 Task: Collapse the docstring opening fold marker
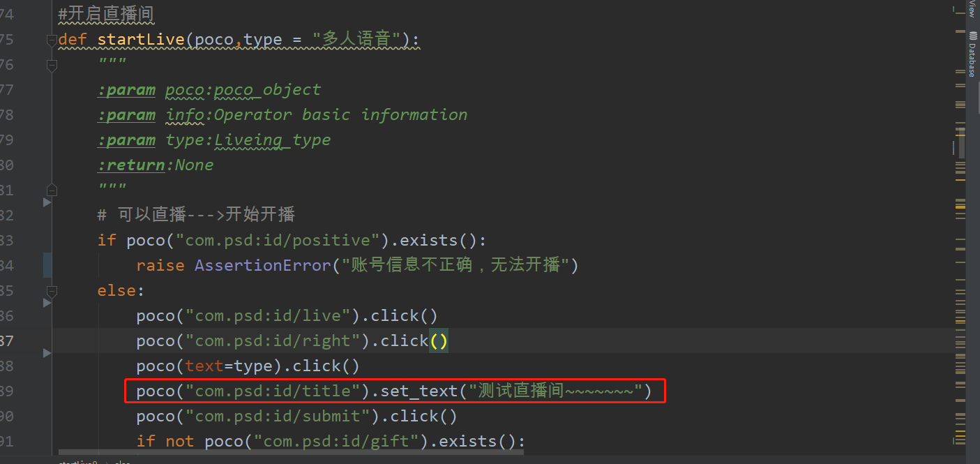tap(51, 66)
